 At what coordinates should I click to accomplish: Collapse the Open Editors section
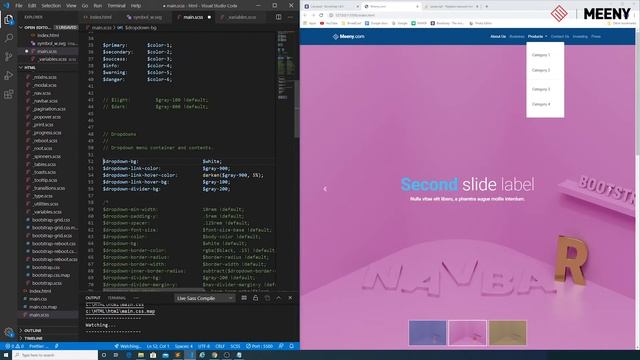38,27
